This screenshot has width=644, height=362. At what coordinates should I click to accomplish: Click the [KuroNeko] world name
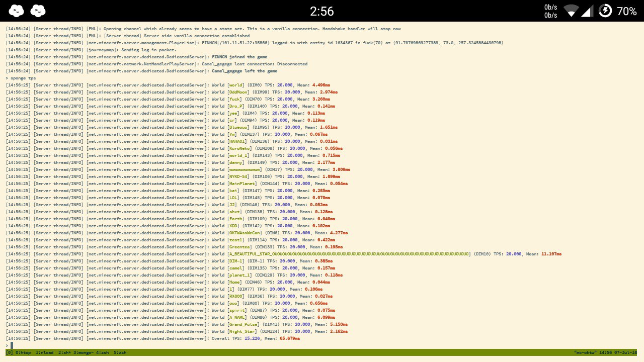[239, 148]
